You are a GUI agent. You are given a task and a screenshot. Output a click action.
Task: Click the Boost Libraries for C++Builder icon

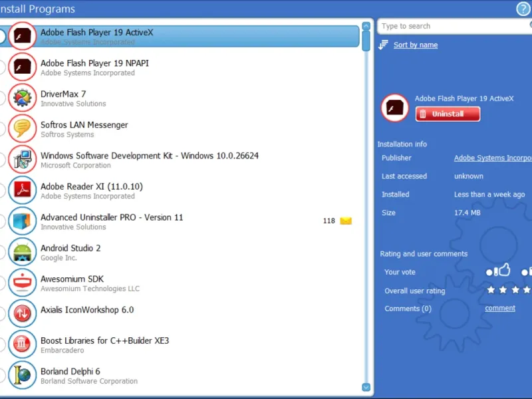point(23,344)
